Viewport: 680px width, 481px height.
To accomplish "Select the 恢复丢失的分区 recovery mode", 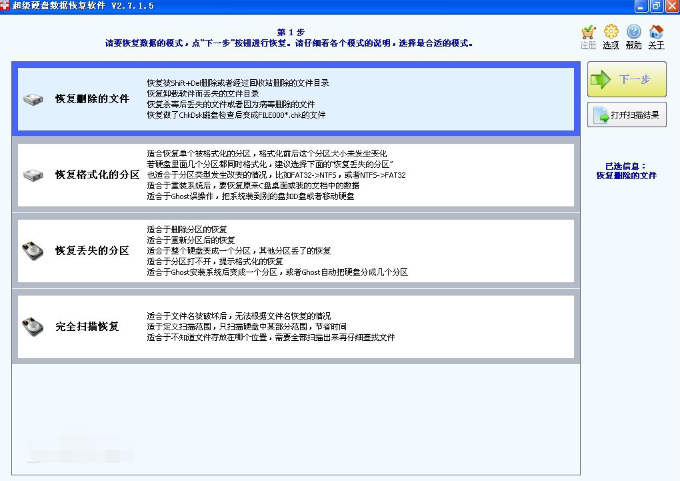I will pyautogui.click(x=296, y=251).
